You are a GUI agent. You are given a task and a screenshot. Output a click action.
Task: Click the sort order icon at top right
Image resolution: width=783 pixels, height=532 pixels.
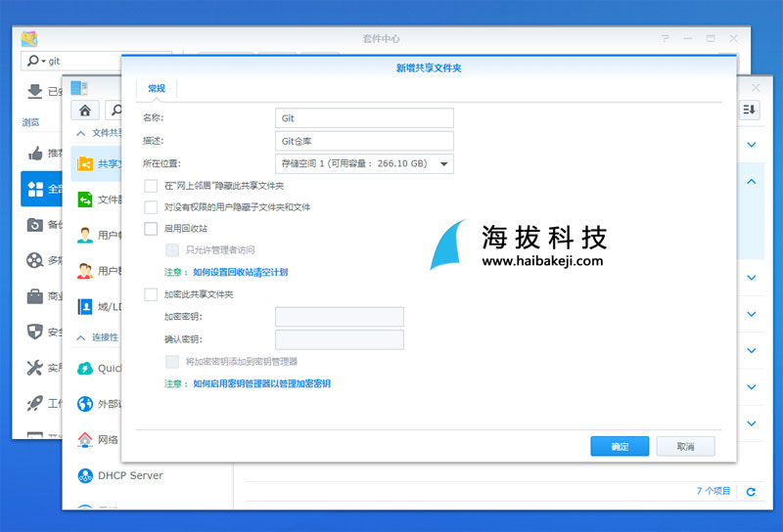750,110
